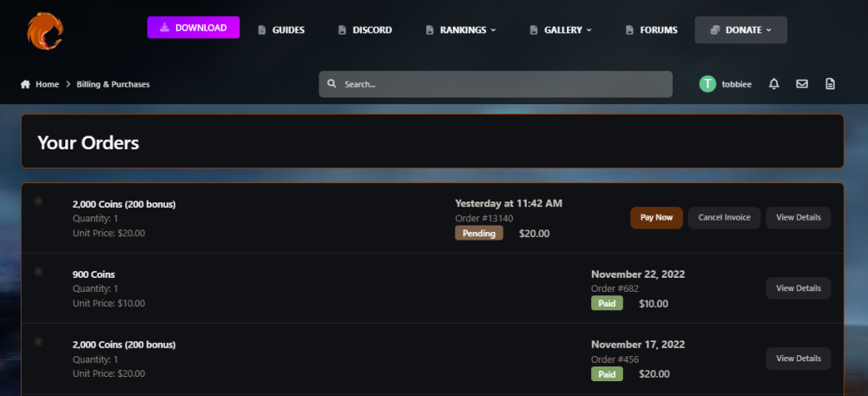Viewport: 868px width, 396px height.
Task: Go to the Forums page
Action: (x=651, y=30)
